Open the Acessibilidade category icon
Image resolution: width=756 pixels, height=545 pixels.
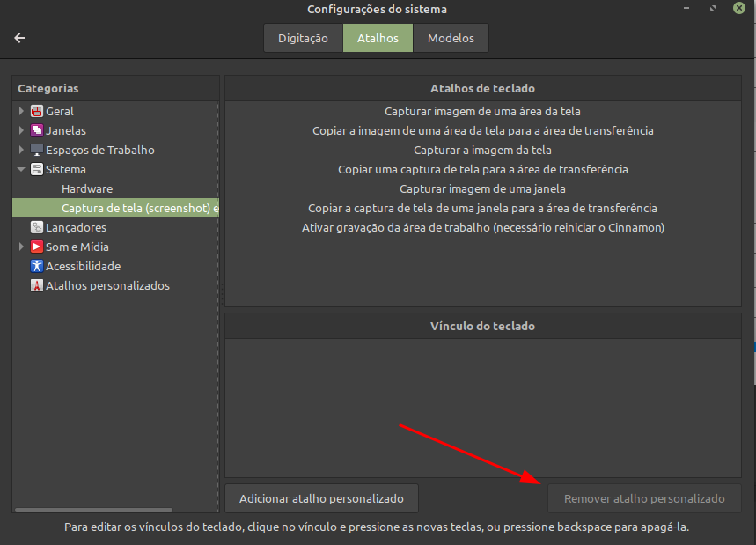37,266
